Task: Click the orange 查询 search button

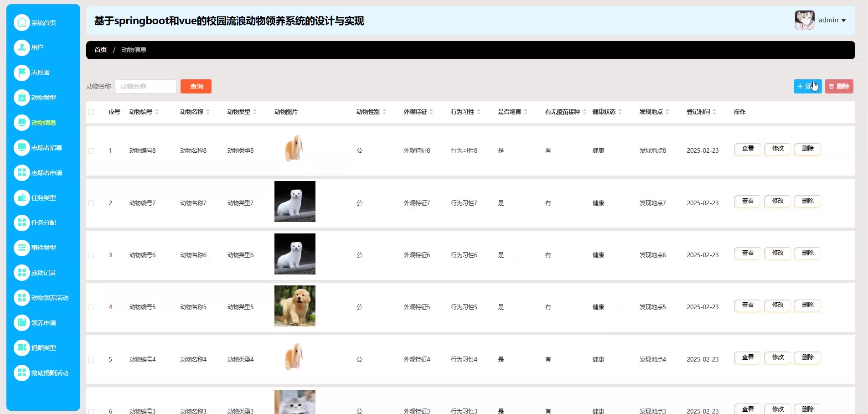Action: [x=196, y=86]
